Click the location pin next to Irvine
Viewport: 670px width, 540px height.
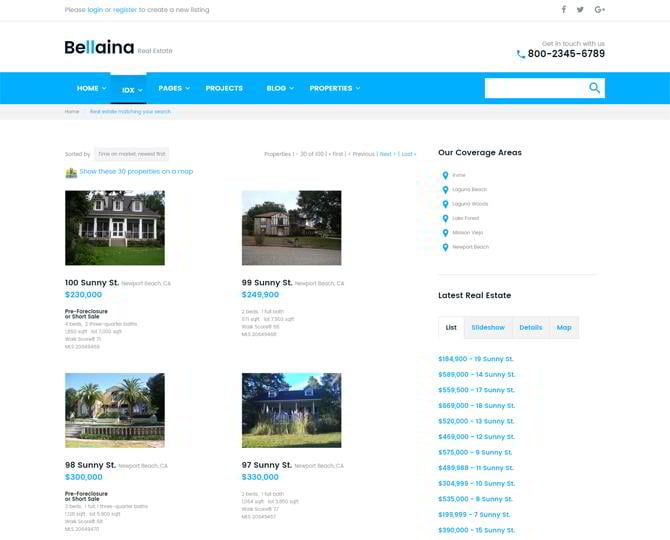445,175
